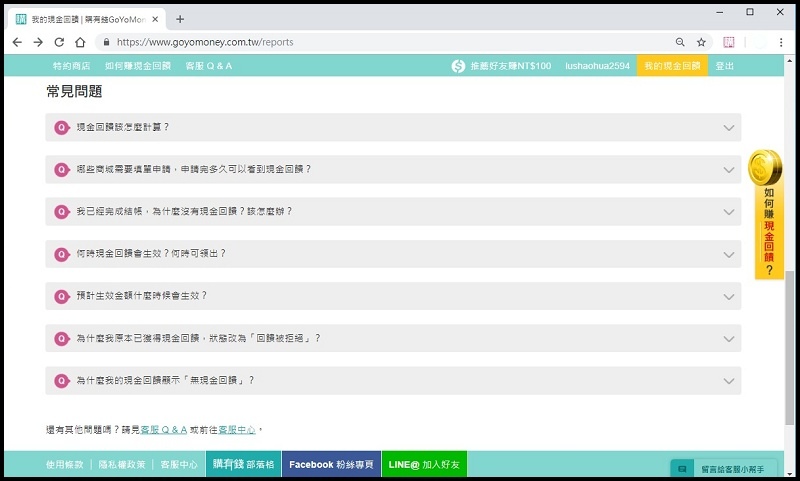
Task: Open a new browser tab
Action: [180, 19]
